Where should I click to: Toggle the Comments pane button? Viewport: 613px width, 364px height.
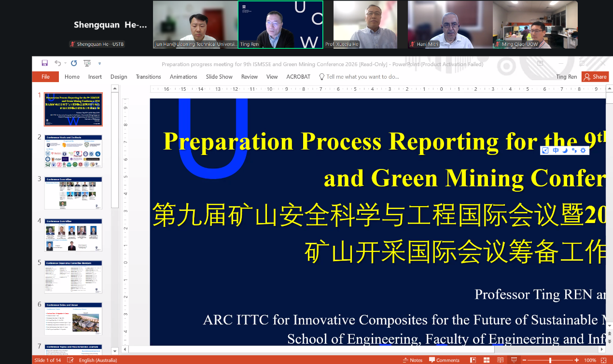coord(444,360)
